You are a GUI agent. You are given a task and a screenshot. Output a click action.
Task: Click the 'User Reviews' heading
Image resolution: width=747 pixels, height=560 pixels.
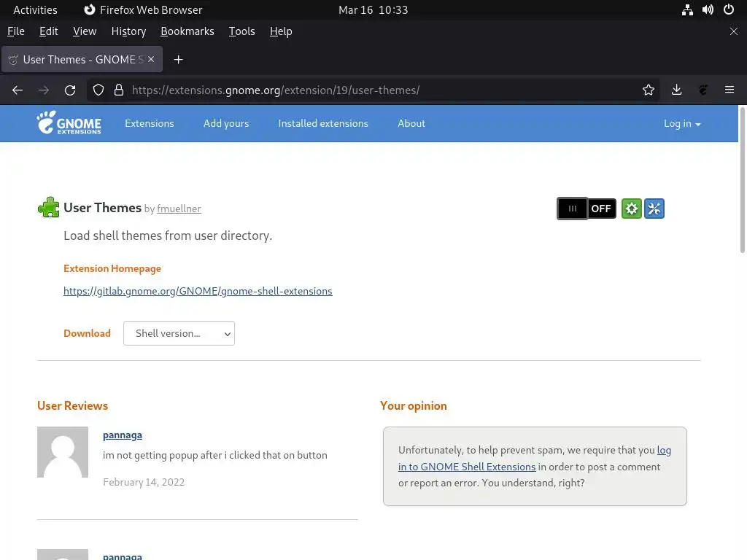tap(72, 405)
